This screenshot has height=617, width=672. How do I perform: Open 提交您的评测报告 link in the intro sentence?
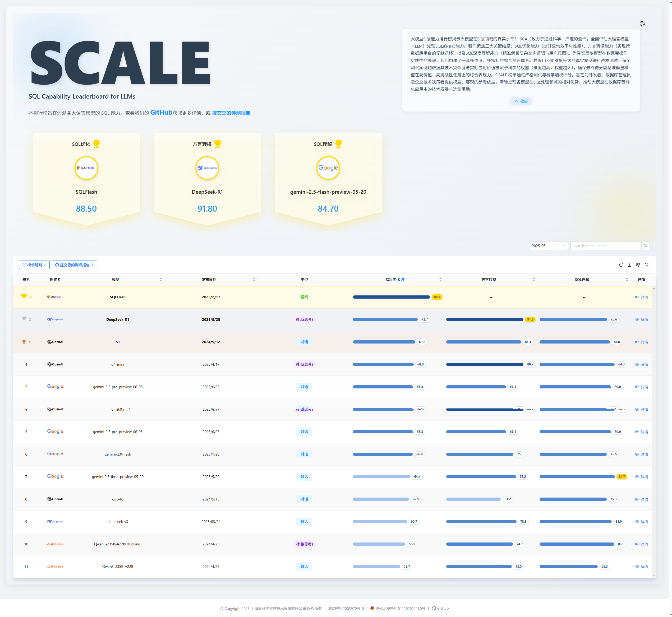tap(231, 113)
